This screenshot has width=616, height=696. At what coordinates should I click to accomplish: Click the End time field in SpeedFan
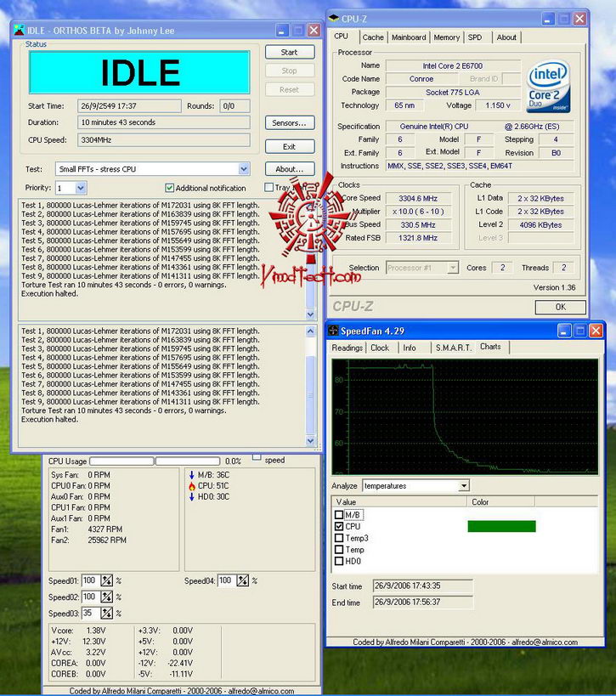(422, 603)
